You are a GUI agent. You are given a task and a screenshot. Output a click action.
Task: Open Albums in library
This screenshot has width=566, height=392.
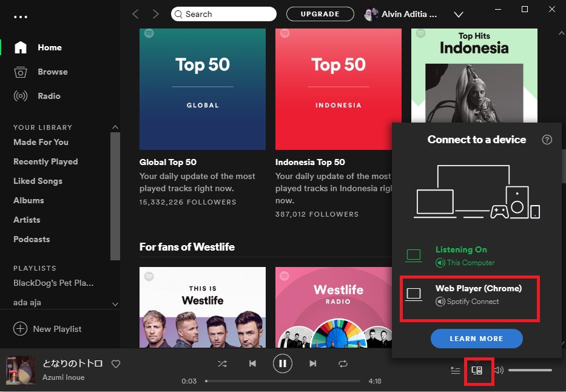pyautogui.click(x=29, y=200)
